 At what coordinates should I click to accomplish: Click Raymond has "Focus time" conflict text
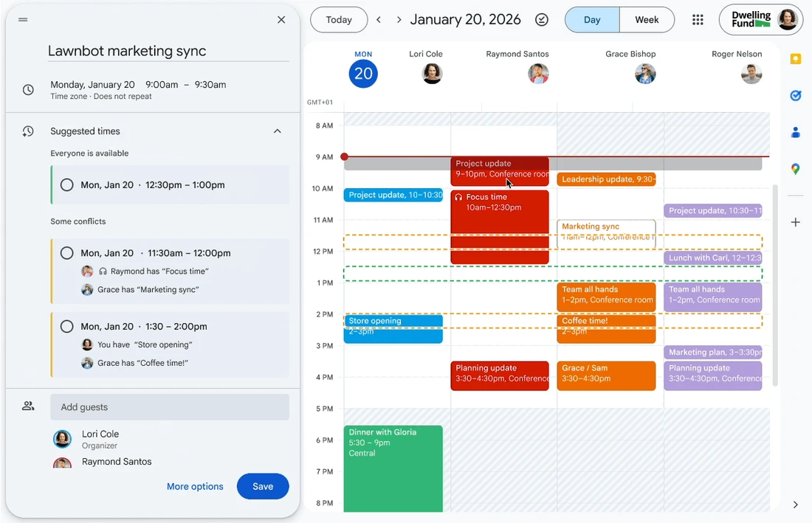pos(159,271)
